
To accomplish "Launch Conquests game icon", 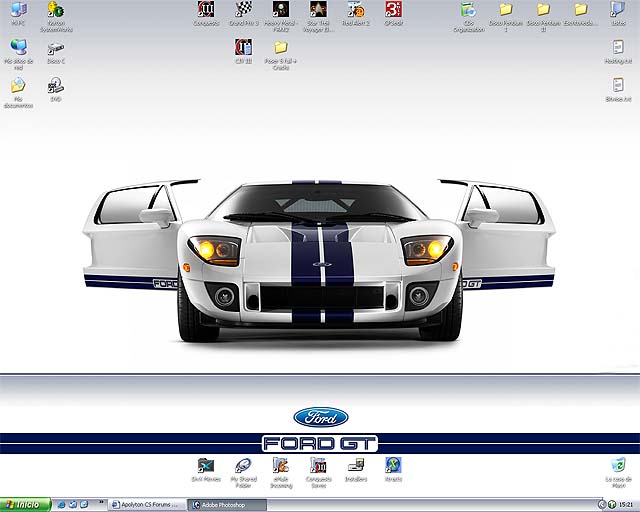I will pos(205,10).
